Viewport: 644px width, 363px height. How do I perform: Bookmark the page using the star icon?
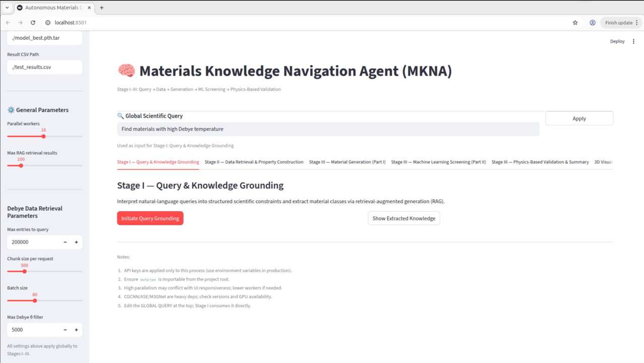click(x=575, y=22)
